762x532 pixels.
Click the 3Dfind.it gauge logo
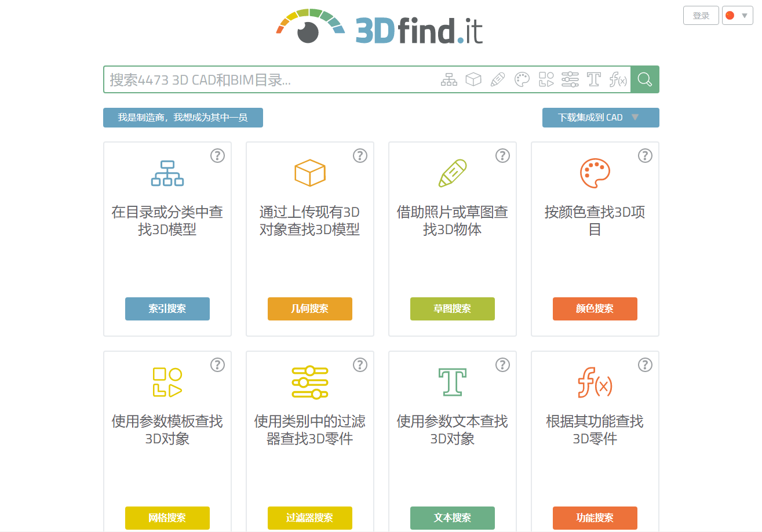(x=309, y=26)
